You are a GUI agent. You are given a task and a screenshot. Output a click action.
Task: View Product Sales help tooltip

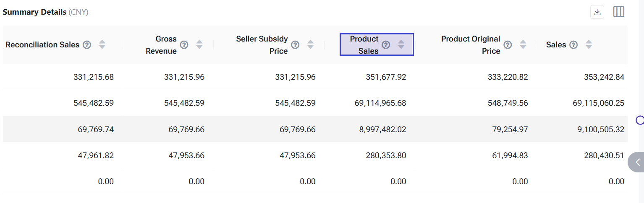point(386,45)
